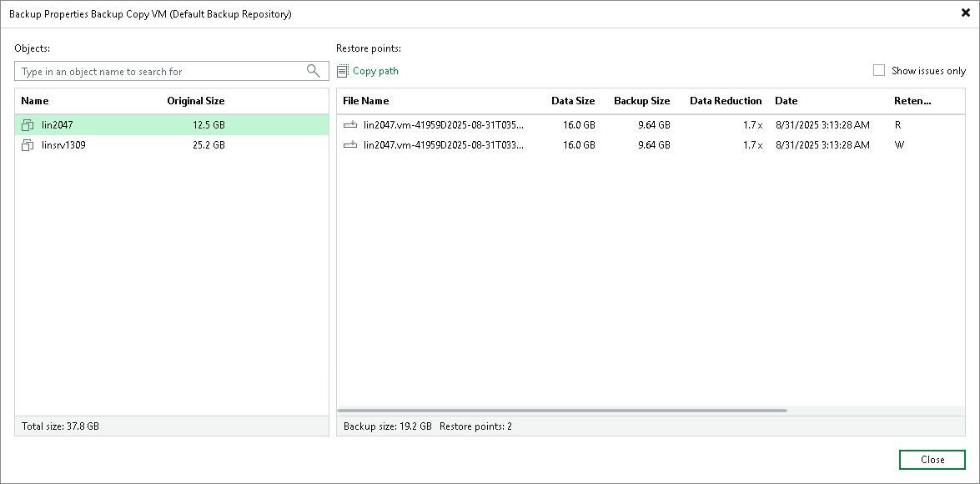The width and height of the screenshot is (980, 484).
Task: Click the date in retention R row
Action: click(x=822, y=125)
